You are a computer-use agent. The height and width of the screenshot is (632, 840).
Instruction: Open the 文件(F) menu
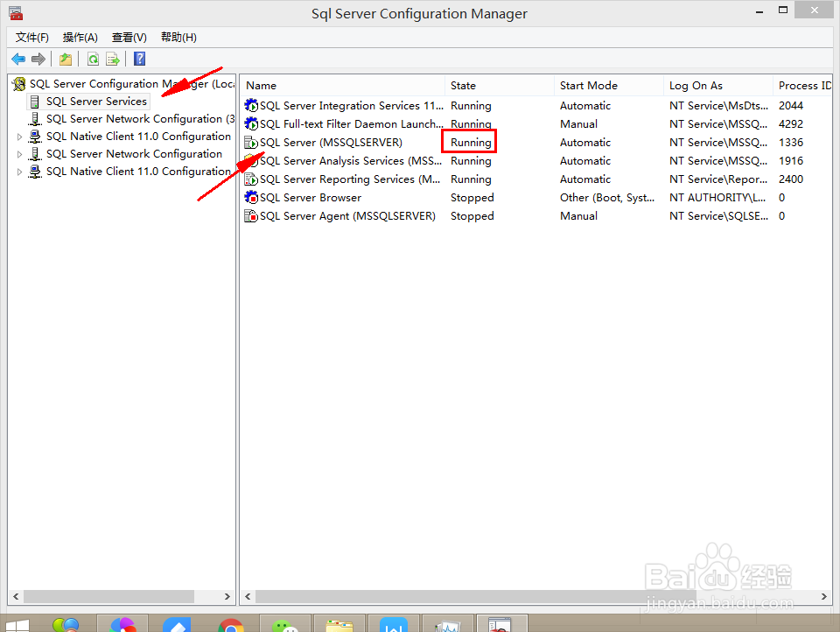tap(32, 37)
